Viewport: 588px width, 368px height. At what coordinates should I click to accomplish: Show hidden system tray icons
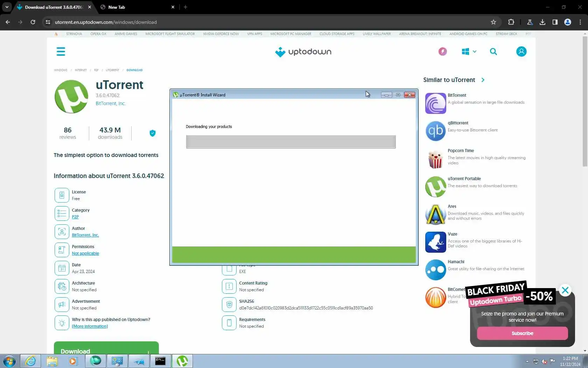click(527, 361)
